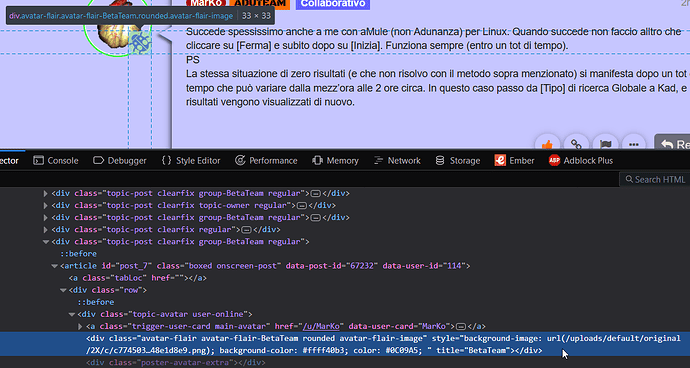This screenshot has width=690, height=368.
Task: Open the Storage tab
Action: click(x=458, y=161)
